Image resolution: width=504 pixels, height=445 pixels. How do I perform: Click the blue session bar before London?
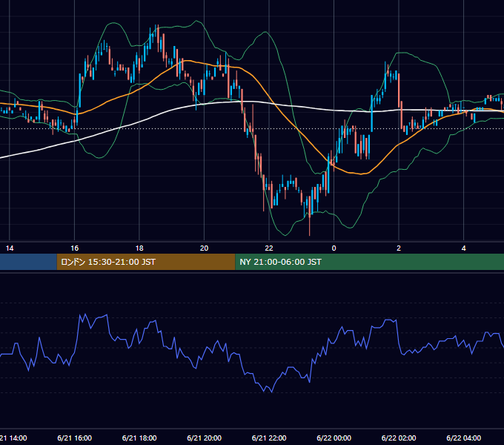(x=28, y=262)
